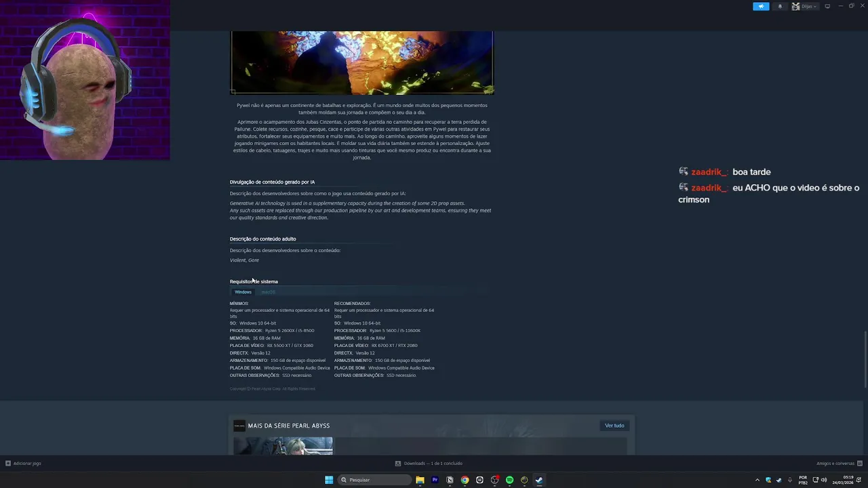Open Downloads status in Steam footer
This screenshot has width=868, height=488.
pyautogui.click(x=429, y=464)
